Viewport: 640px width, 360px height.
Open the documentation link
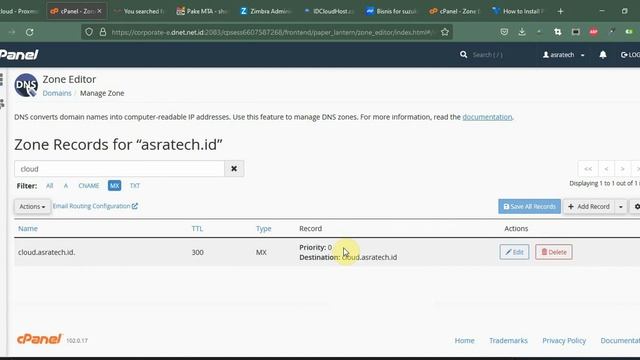[487, 117]
